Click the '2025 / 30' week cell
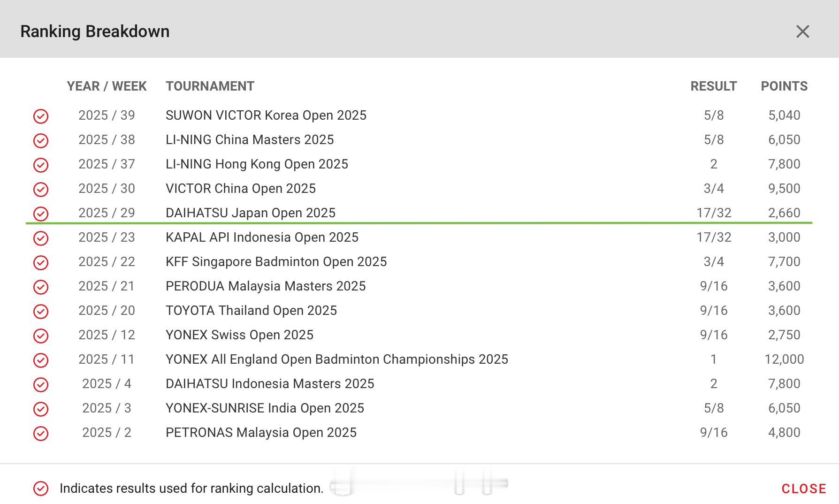Image resolution: width=839 pixels, height=504 pixels. coord(107,189)
